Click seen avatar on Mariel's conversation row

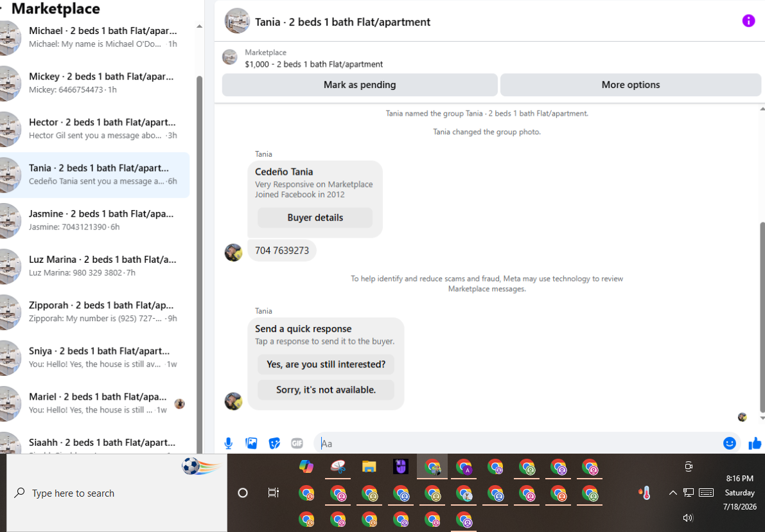click(180, 403)
